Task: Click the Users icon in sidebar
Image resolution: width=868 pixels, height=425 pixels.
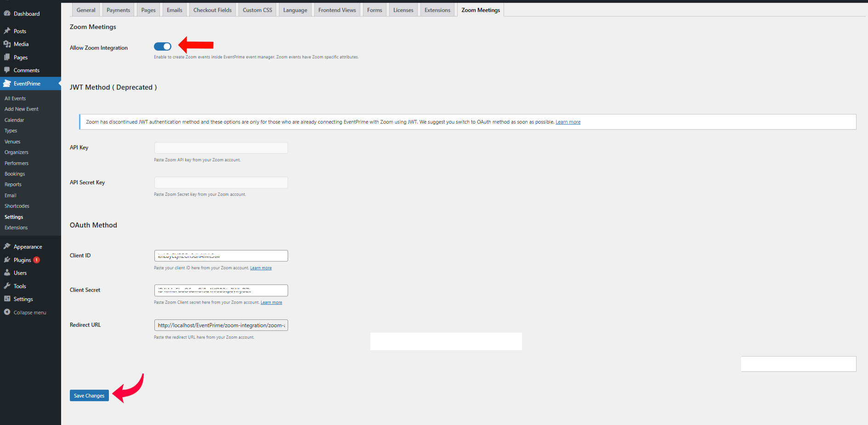Action: (x=7, y=272)
